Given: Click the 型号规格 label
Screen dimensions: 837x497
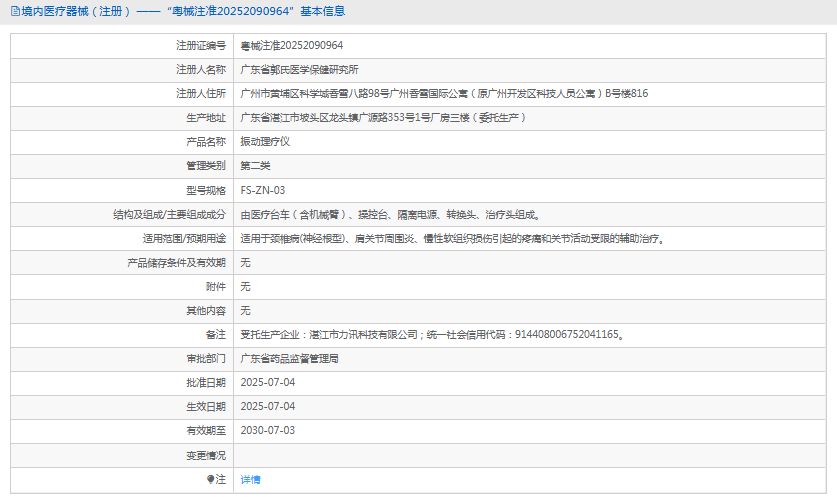Looking at the screenshot, I should (x=206, y=190).
